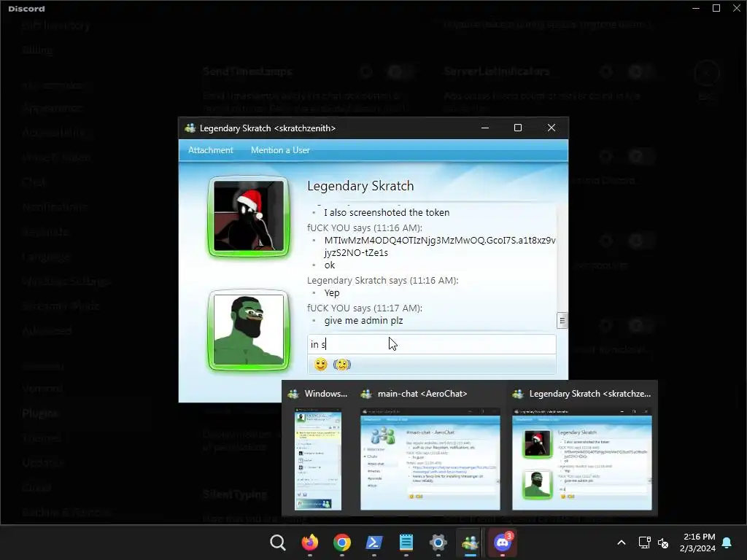The height and width of the screenshot is (560, 747).
Task: Close the Legendary Skratch chat window
Action: pyautogui.click(x=551, y=128)
